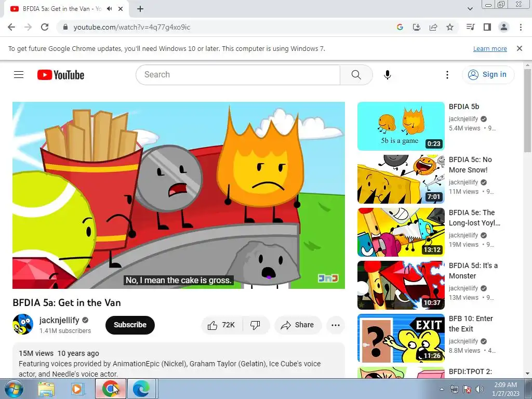Start voice search with microphone icon
The width and height of the screenshot is (532, 399).
387,75
